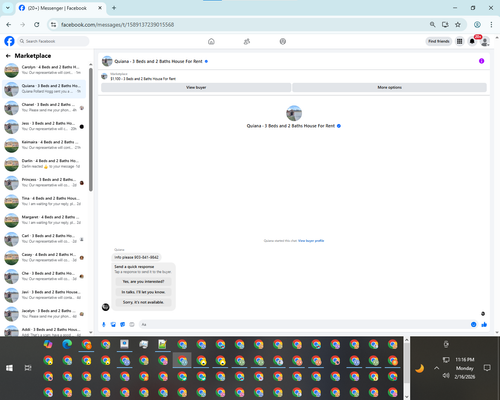Open Chanel's 3 Beds conversation
Image resolution: width=500 pixels, height=400 pixels.
click(x=44, y=107)
